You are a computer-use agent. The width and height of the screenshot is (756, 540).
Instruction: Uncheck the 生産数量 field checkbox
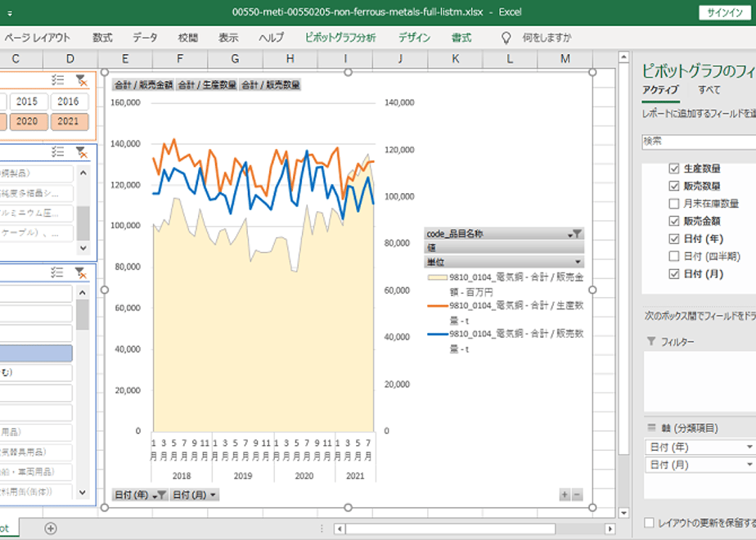(x=674, y=169)
